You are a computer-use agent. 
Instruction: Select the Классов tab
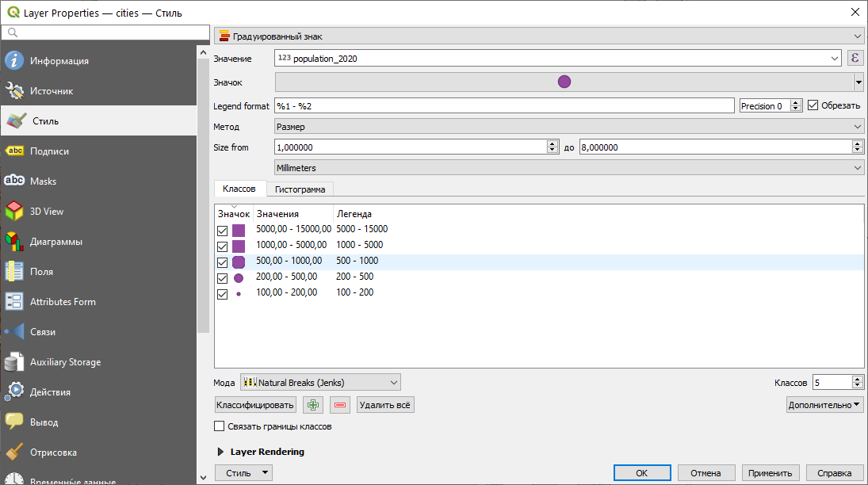(239, 189)
